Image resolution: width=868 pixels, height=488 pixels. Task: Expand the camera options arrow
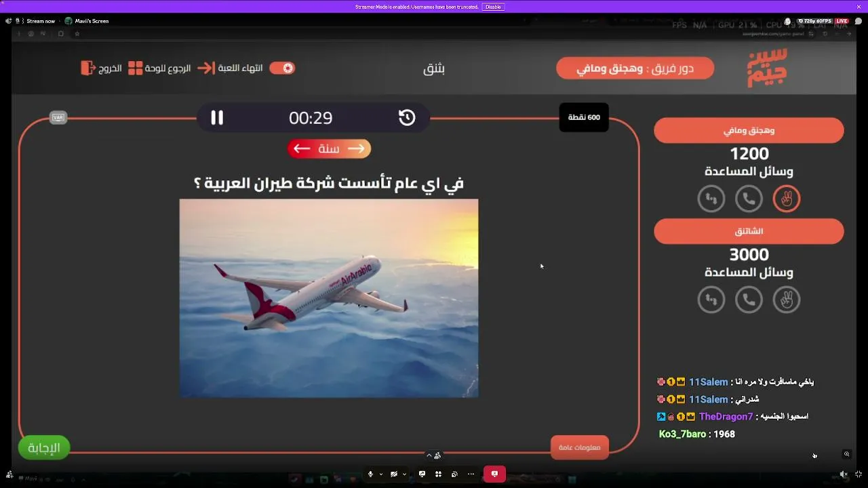point(404,474)
